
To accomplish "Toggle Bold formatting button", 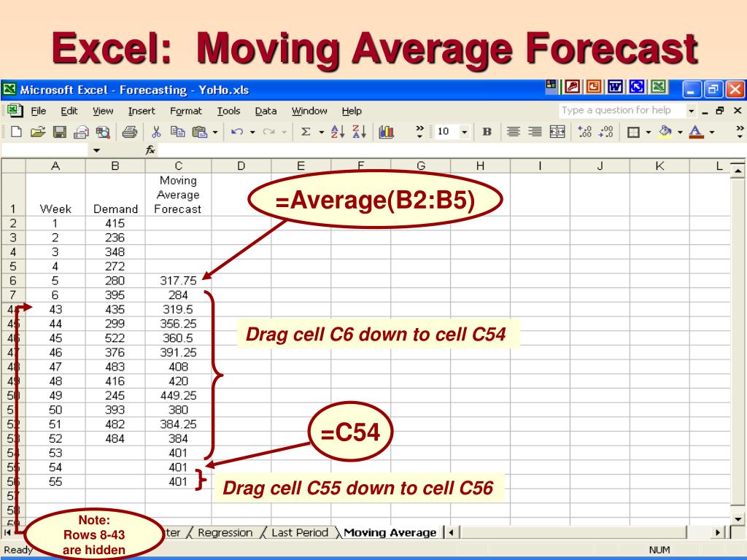I will coord(487,132).
